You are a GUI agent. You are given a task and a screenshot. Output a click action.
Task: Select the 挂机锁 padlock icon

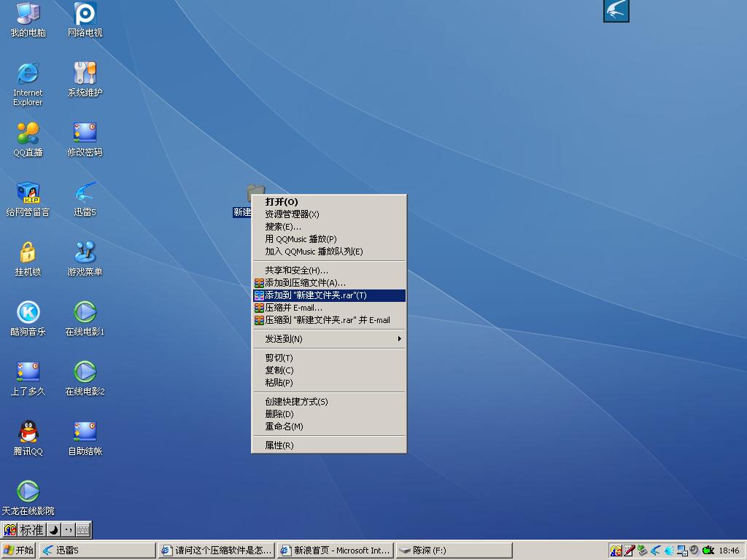click(x=28, y=254)
